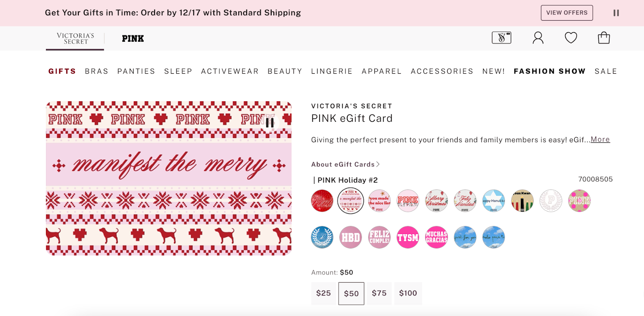This screenshot has width=644, height=316.
Task: Click the VIEW OFFERS button
Action: coord(567,13)
